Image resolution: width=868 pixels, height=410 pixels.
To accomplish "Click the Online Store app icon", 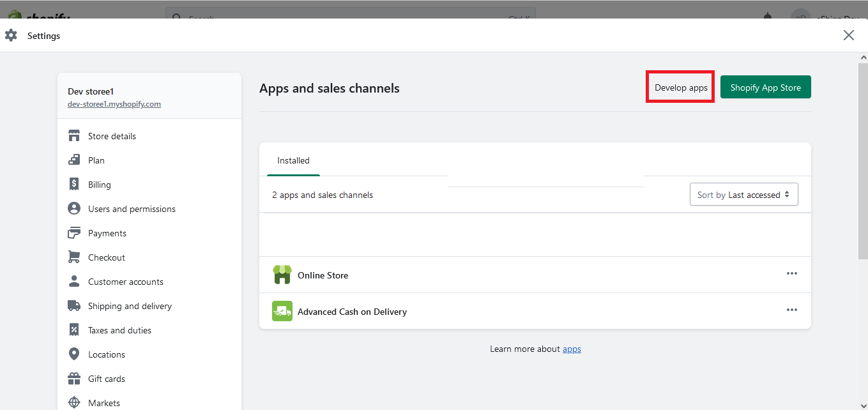I will 282,275.
